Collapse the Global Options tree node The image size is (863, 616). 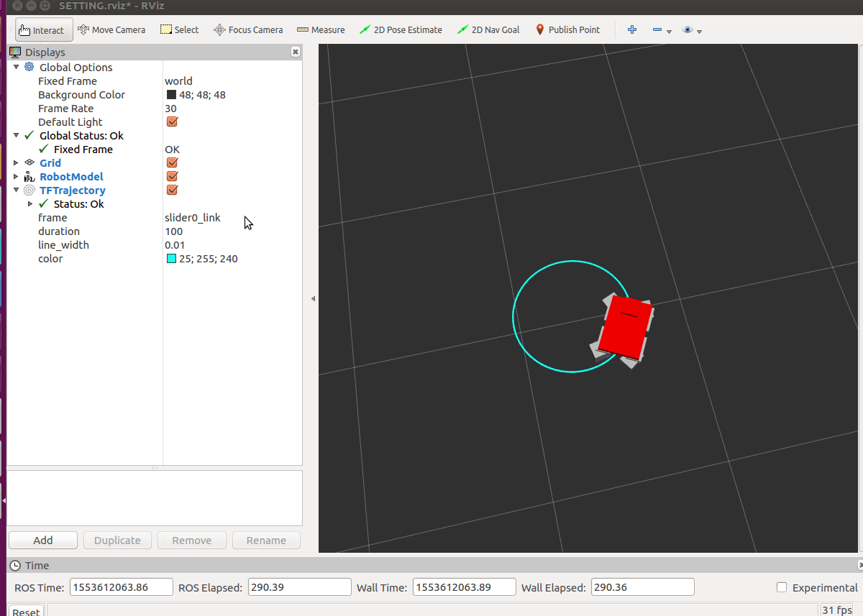[x=16, y=67]
